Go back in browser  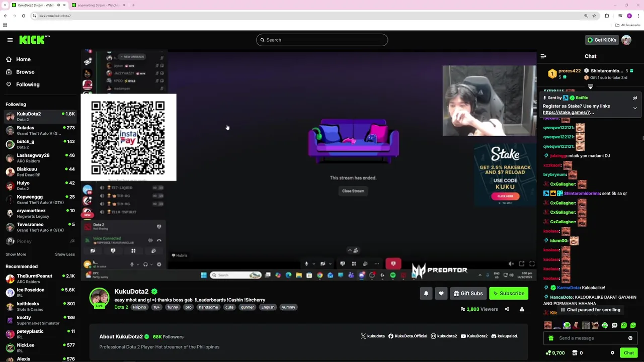click(6, 16)
